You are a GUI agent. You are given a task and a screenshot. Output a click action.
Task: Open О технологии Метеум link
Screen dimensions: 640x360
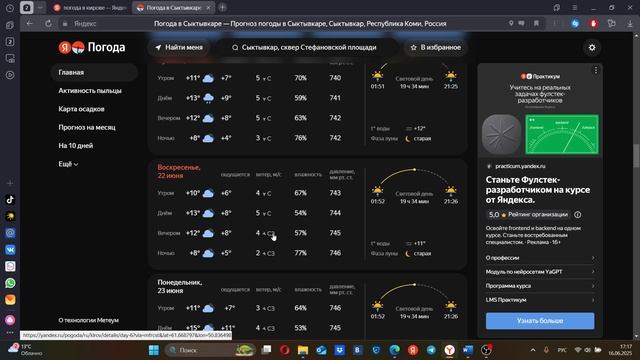89,320
